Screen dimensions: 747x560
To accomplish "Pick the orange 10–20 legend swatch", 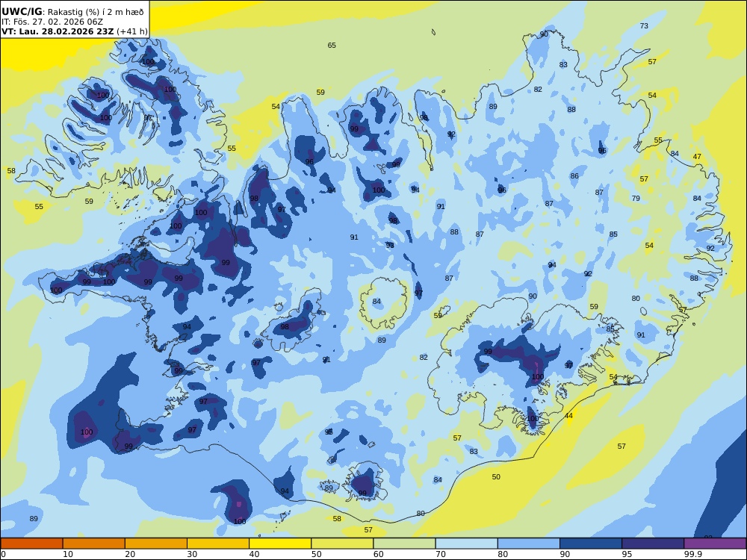I will pyautogui.click(x=94, y=544).
